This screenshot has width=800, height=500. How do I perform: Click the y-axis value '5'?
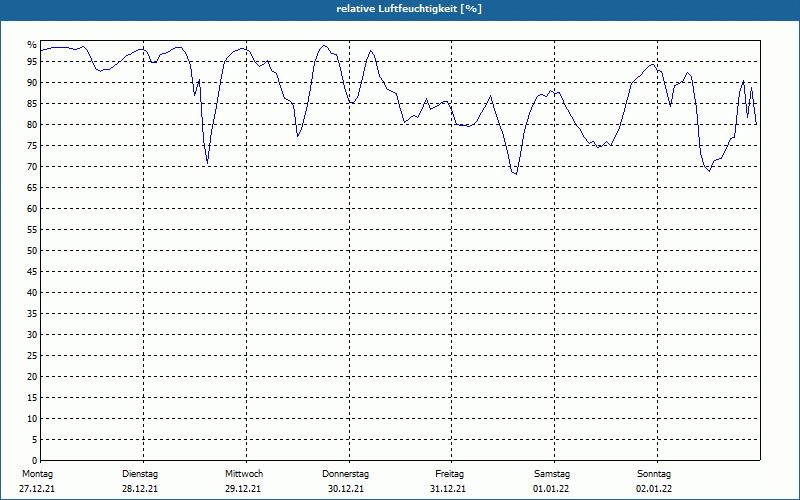pyautogui.click(x=35, y=440)
